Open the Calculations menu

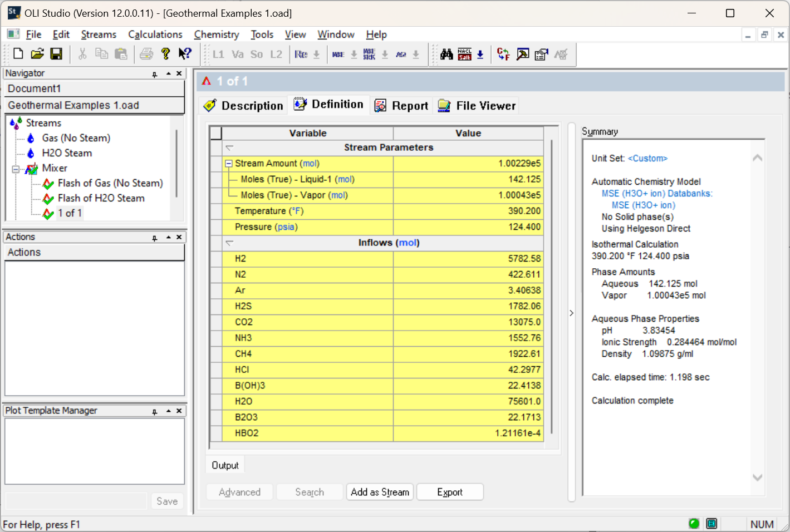point(155,35)
